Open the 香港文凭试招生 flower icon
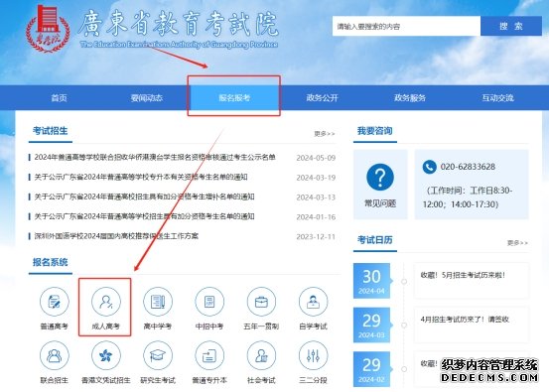549x392 pixels. pyautogui.click(x=106, y=355)
